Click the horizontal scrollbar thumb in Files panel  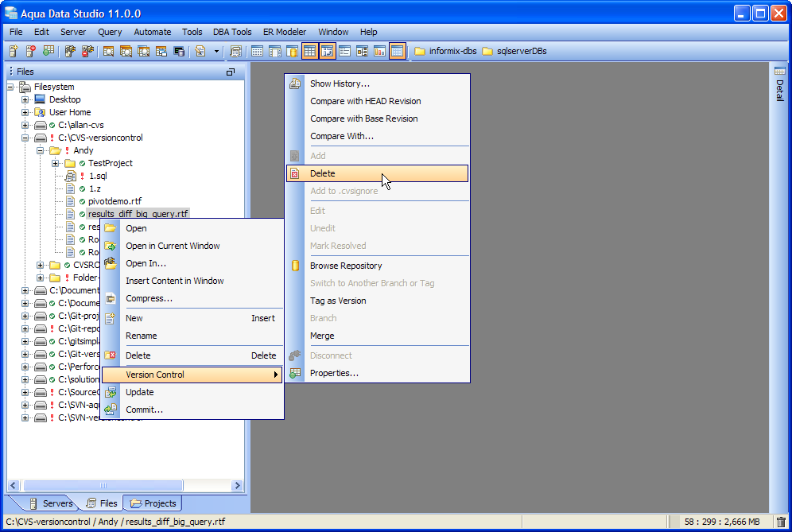pyautogui.click(x=103, y=486)
